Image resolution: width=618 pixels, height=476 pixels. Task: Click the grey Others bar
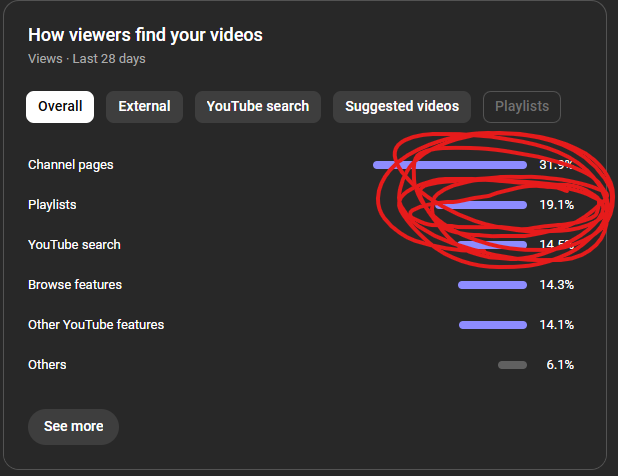pyautogui.click(x=512, y=365)
